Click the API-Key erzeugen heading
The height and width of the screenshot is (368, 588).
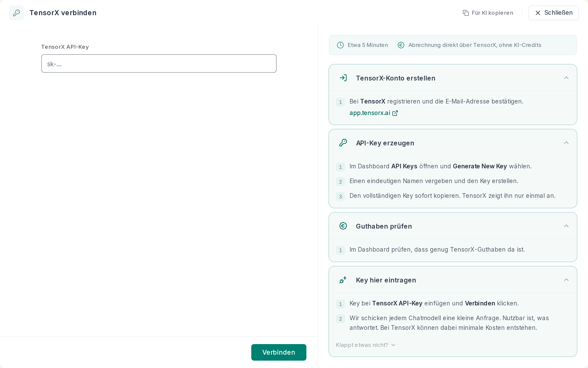[385, 143]
